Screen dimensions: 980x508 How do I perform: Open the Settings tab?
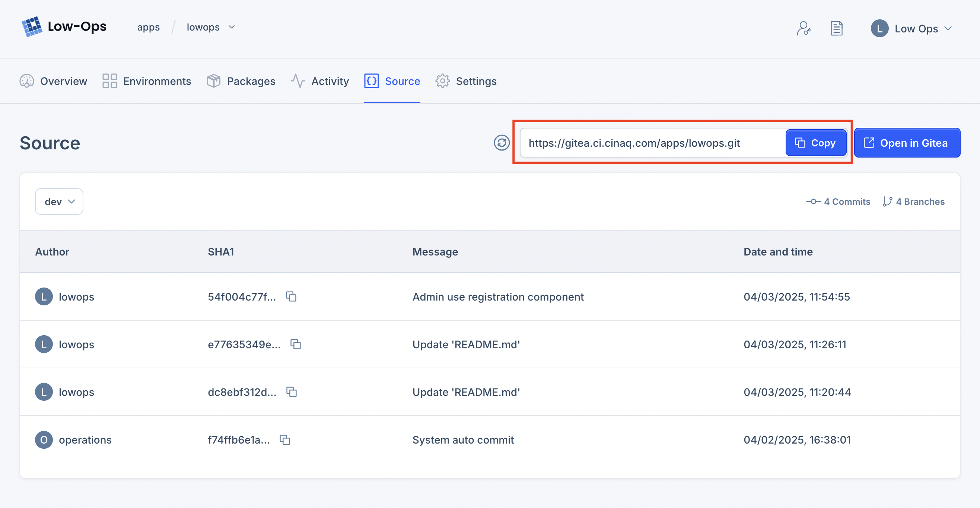coord(466,81)
